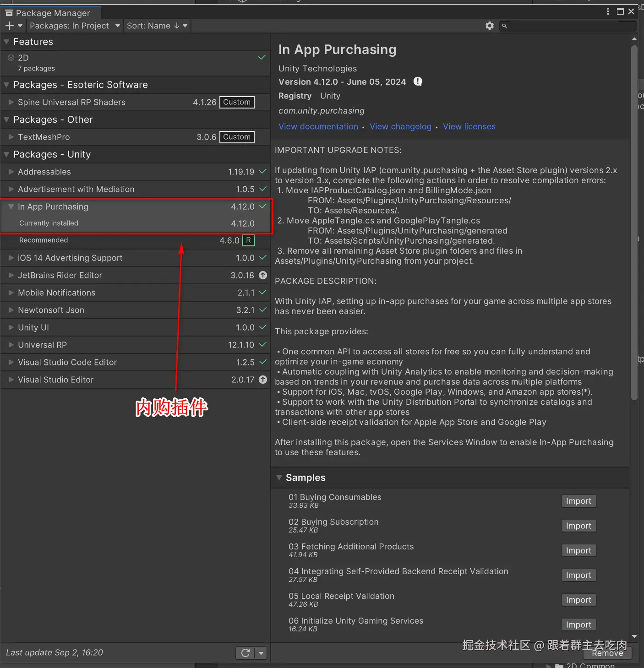Click Addressables installed checkmark
The image size is (644, 668).
click(x=263, y=172)
